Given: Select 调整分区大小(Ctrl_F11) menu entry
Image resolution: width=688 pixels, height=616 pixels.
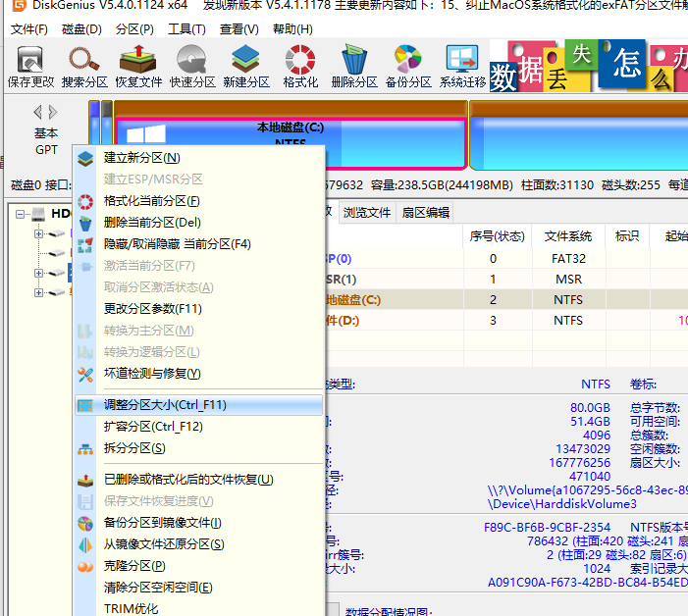Looking at the screenshot, I should pyautogui.click(x=199, y=405).
